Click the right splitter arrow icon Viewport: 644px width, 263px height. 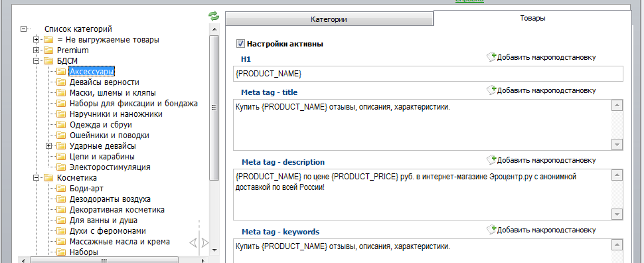coord(205,243)
